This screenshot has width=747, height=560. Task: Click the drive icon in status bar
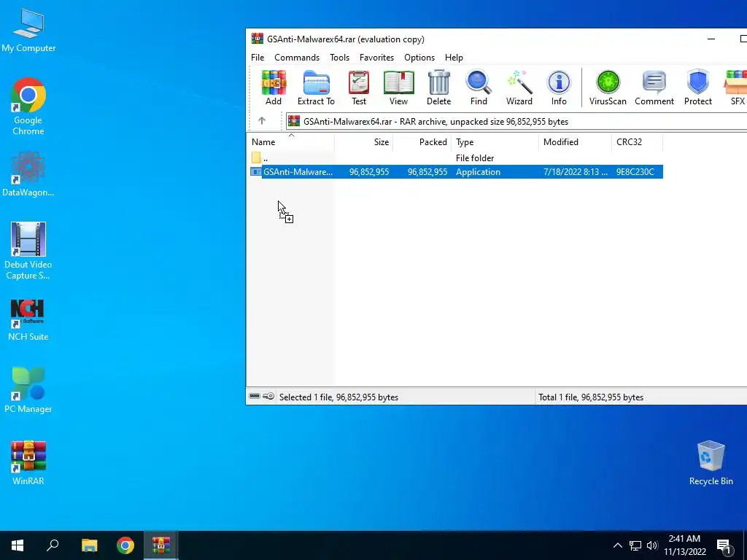[255, 396]
